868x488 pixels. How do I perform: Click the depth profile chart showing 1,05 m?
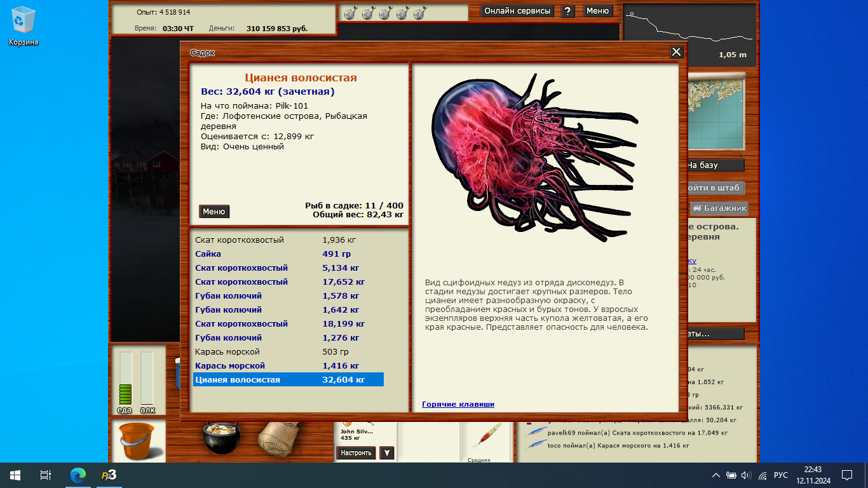(689, 34)
